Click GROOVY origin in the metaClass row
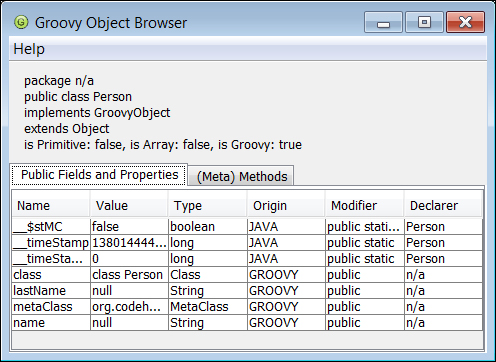 point(286,307)
